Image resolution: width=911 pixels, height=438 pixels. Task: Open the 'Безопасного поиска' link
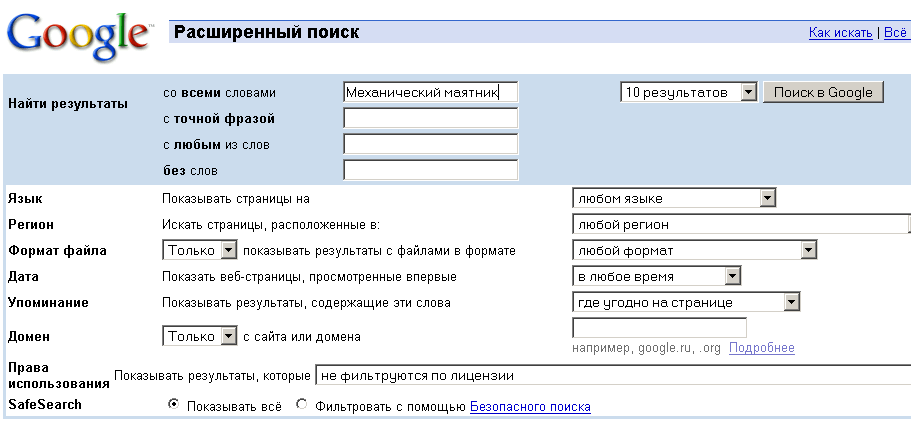click(530, 407)
